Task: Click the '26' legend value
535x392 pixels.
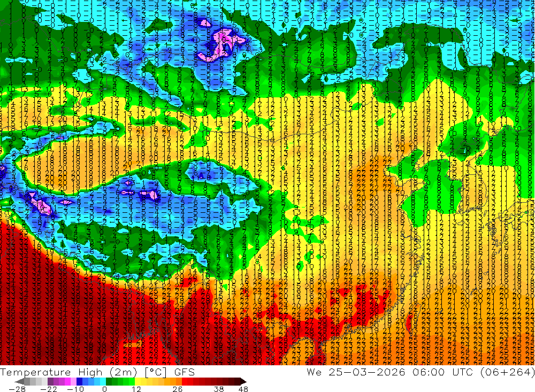Action: click(178, 389)
